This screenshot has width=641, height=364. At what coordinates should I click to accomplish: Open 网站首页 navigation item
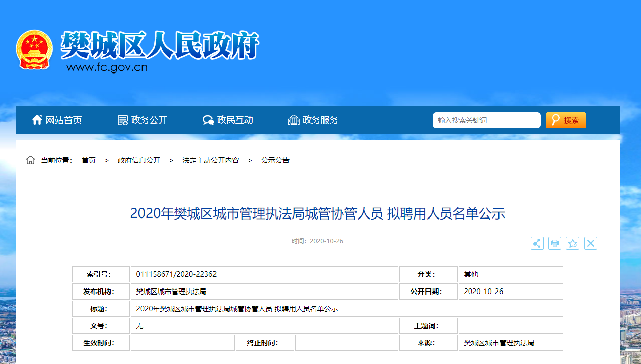[64, 120]
